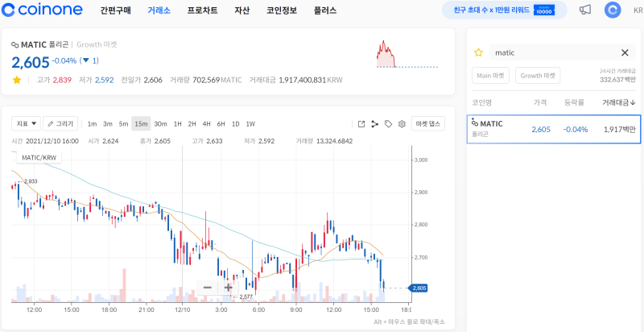The image size is (644, 332).
Task: Click the chart share icon
Action: (374, 123)
